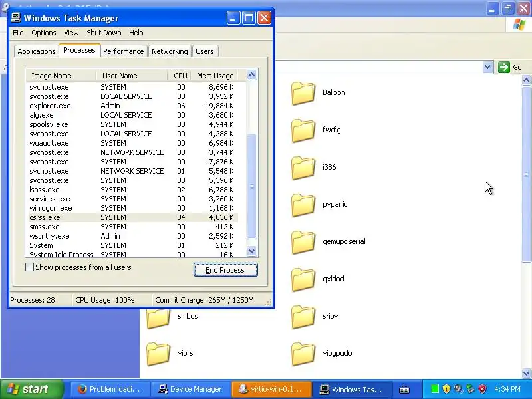This screenshot has height=399, width=532.
Task: Switch to Device Manager taskbar button
Action: [191, 389]
